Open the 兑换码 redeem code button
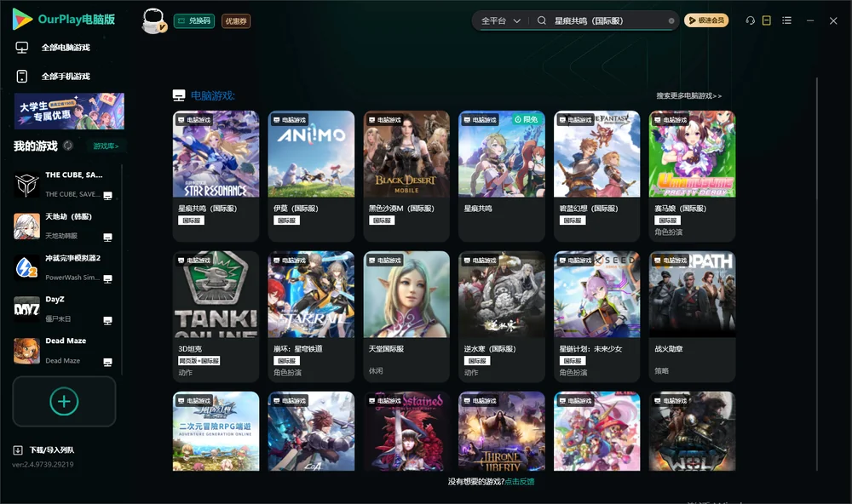 point(194,21)
